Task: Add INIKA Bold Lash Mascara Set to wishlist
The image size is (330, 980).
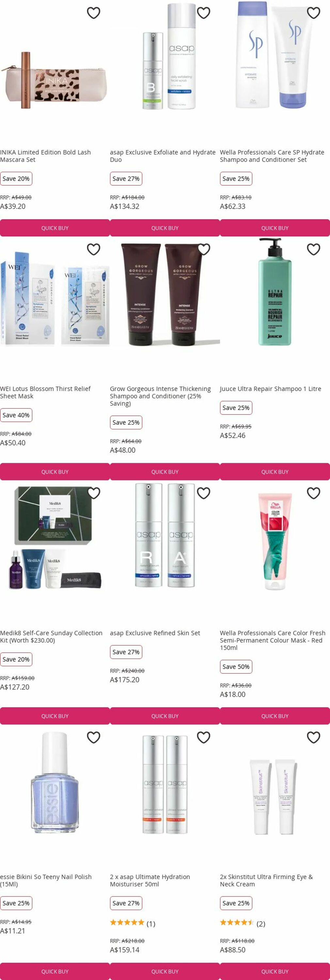Action: pos(94,13)
